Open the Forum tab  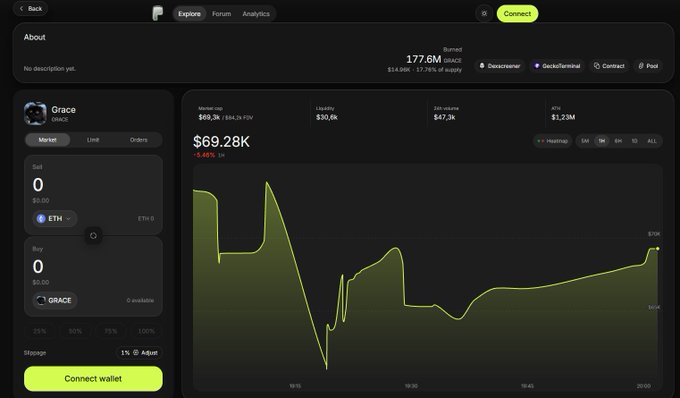click(x=222, y=14)
